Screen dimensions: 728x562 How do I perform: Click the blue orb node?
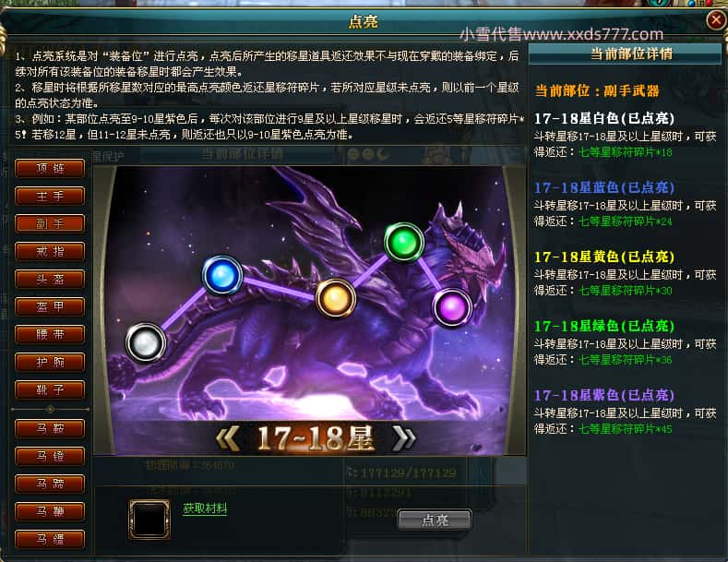coord(222,275)
